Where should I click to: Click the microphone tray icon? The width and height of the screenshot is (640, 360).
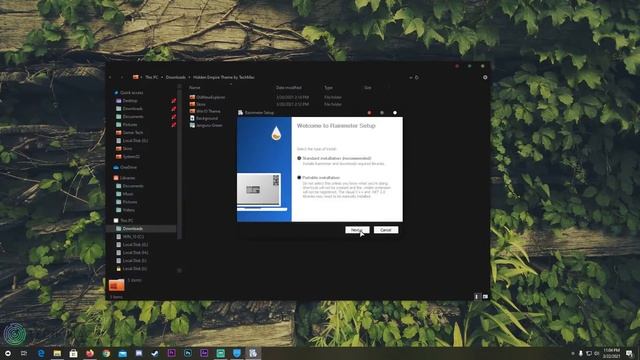tap(581, 353)
